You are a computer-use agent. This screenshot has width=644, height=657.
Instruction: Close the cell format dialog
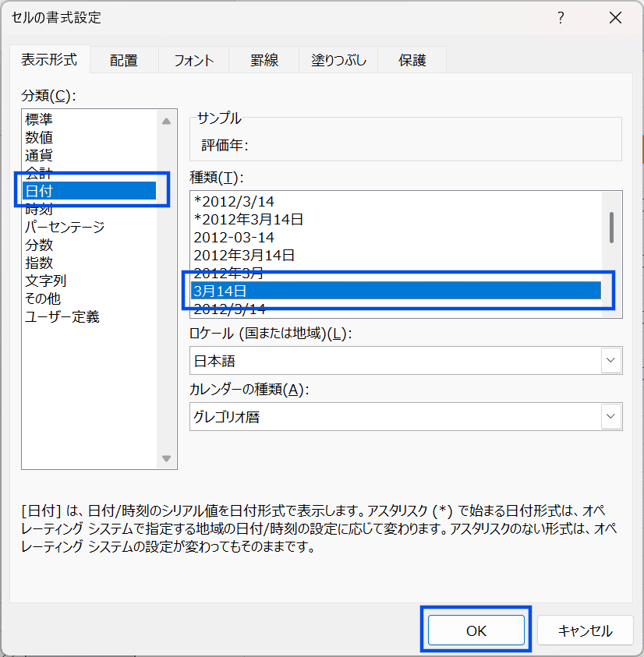615,17
